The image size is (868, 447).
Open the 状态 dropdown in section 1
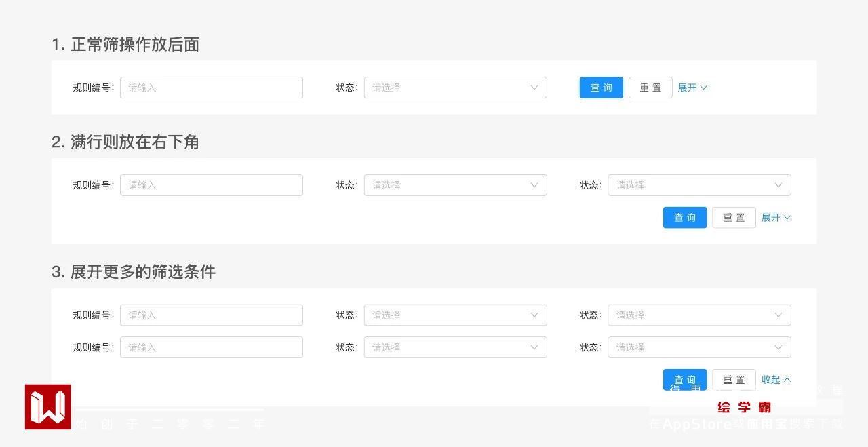click(455, 88)
